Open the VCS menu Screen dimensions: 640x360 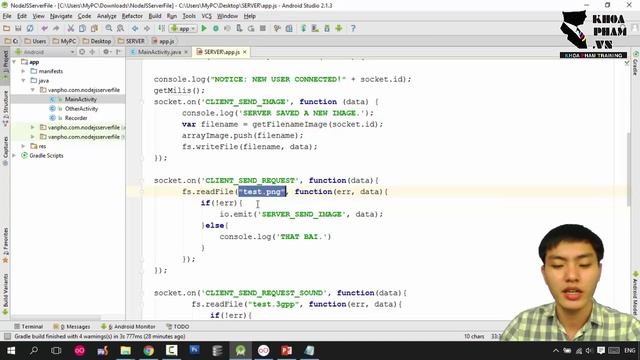pyautogui.click(x=207, y=16)
